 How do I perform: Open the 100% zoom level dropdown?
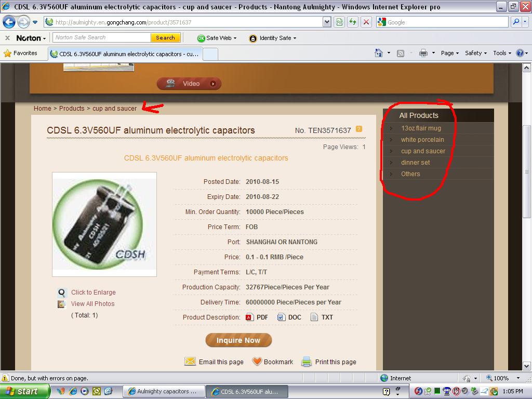(518, 378)
